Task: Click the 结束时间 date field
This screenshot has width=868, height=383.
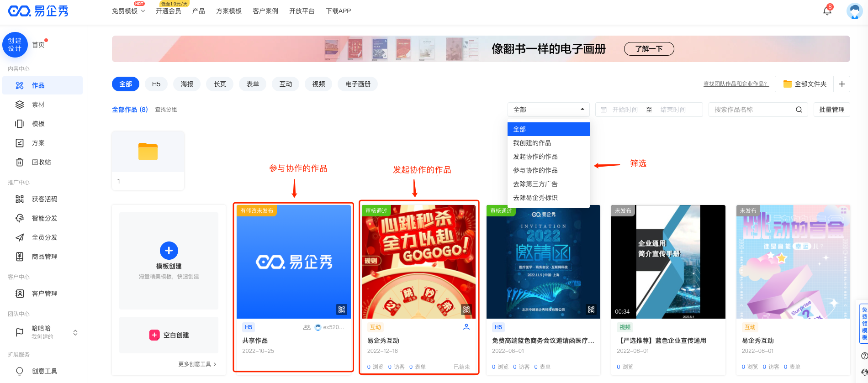Action: point(673,110)
